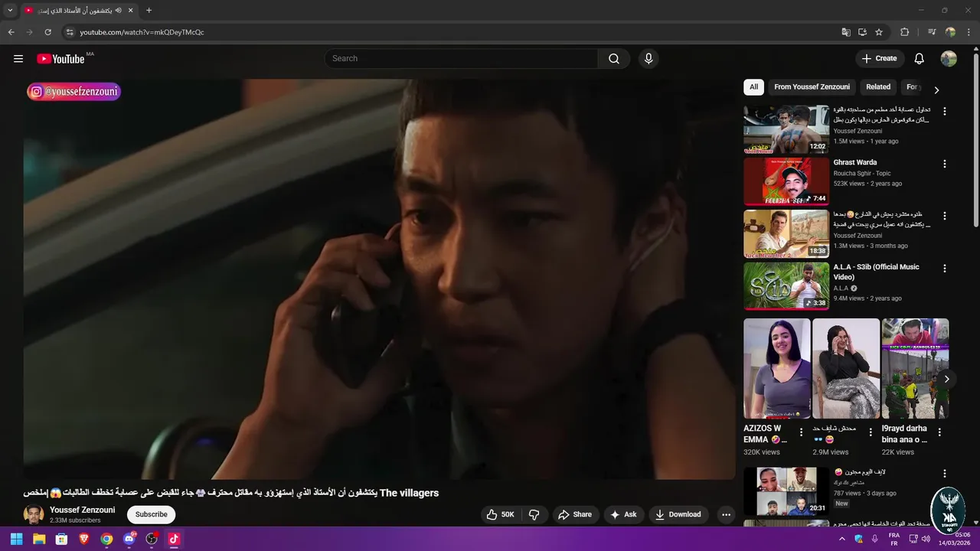Click the FRA language indicator
This screenshot has height=551, width=980.
[x=893, y=539]
